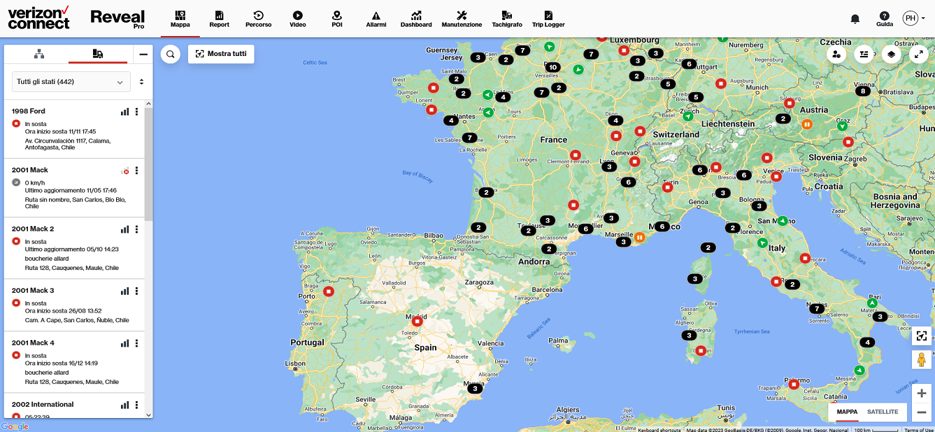
Task: Click the orange idle marker in Austria
Action: [x=806, y=124]
